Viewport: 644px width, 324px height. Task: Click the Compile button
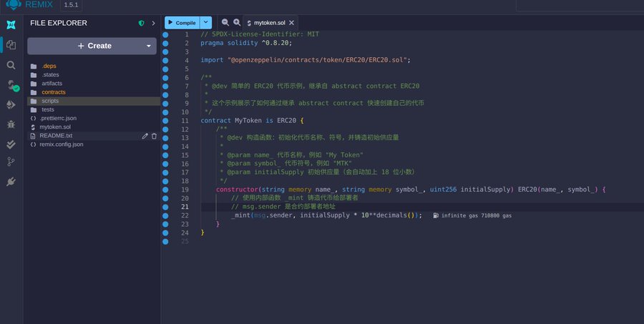182,23
